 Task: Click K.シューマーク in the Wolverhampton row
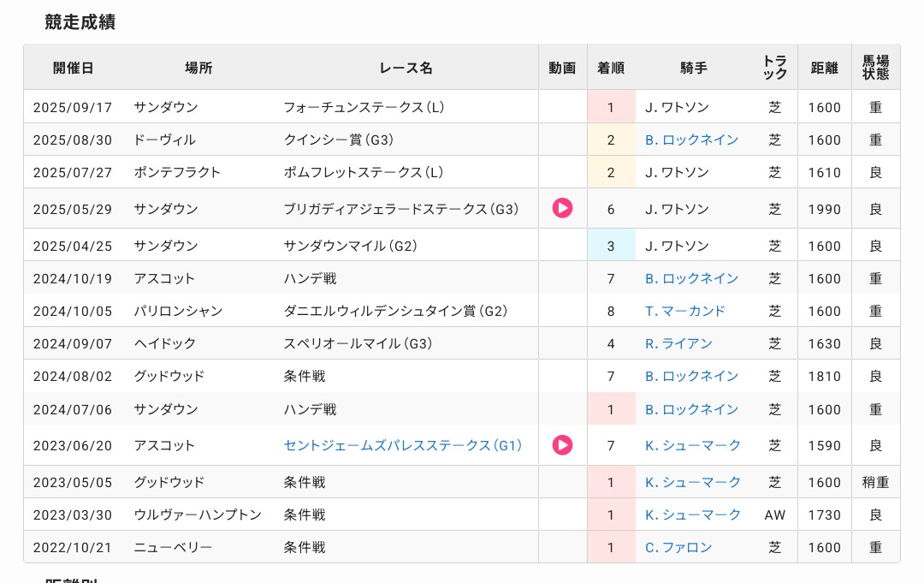click(x=692, y=515)
